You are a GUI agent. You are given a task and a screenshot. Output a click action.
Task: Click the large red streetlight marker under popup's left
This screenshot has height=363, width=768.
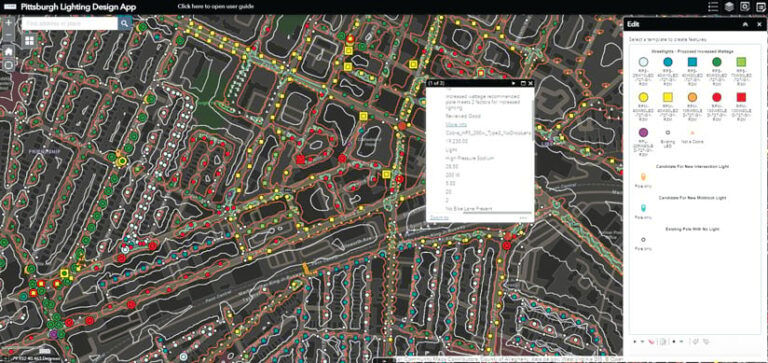399,179
